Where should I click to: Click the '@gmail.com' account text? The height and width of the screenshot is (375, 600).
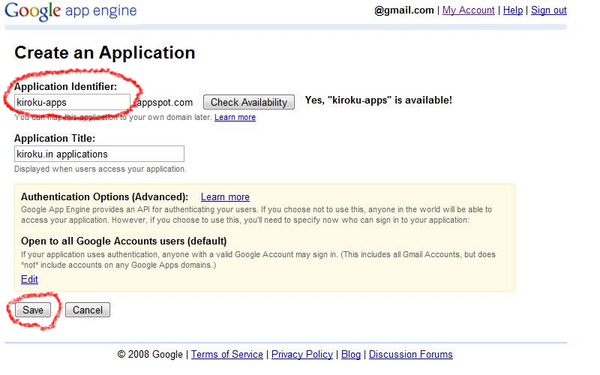pyautogui.click(x=404, y=10)
